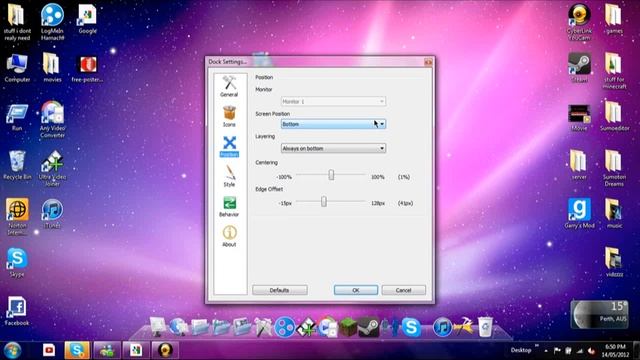Open the General settings section
The height and width of the screenshot is (360, 640).
(229, 86)
